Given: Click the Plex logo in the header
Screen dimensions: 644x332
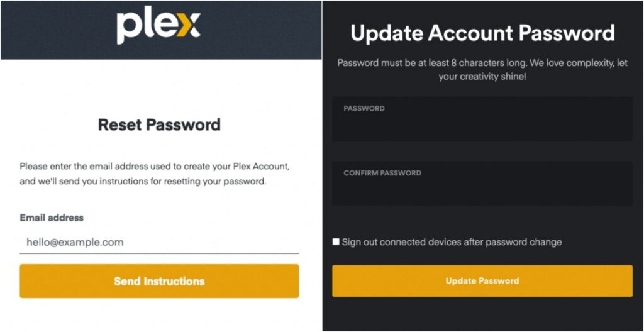Looking at the screenshot, I should [158, 27].
